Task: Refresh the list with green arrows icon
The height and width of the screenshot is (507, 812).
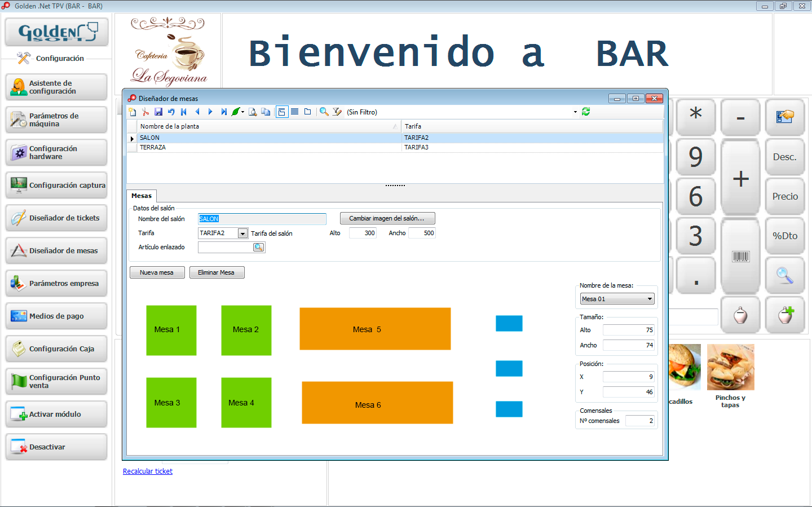Action: click(x=586, y=112)
